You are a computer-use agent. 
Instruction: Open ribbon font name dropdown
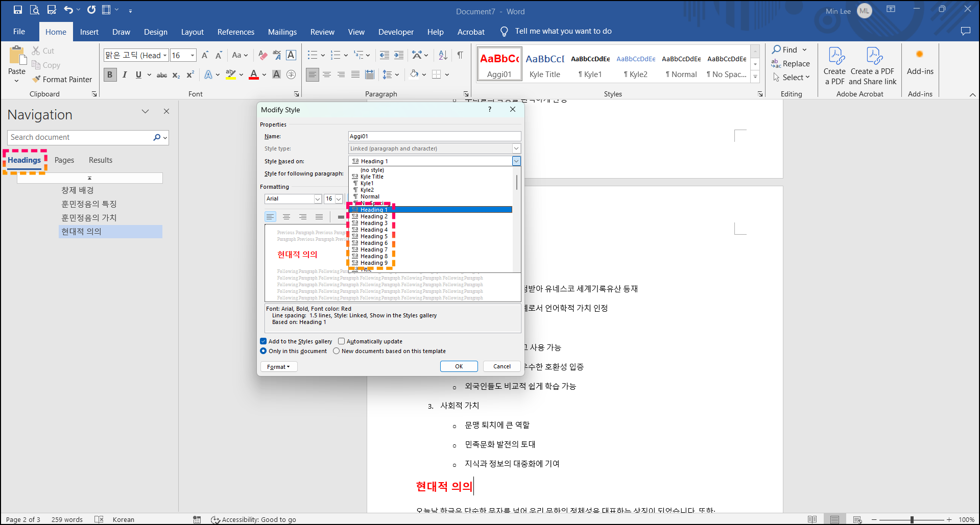pos(165,55)
